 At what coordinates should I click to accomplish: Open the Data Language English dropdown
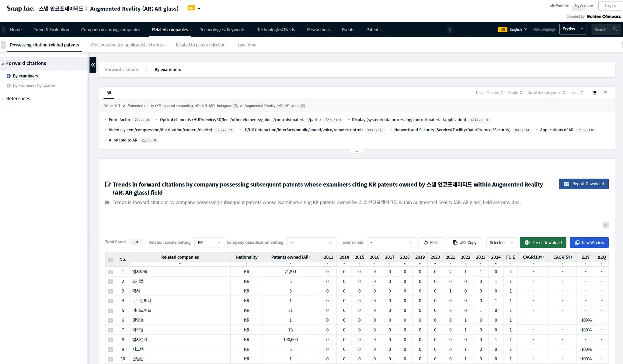coord(573,29)
